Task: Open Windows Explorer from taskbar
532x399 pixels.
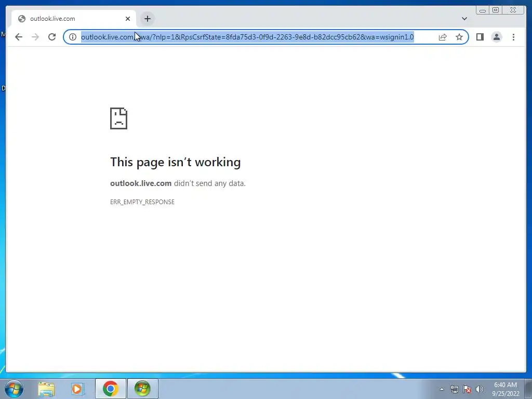Action: (x=46, y=389)
